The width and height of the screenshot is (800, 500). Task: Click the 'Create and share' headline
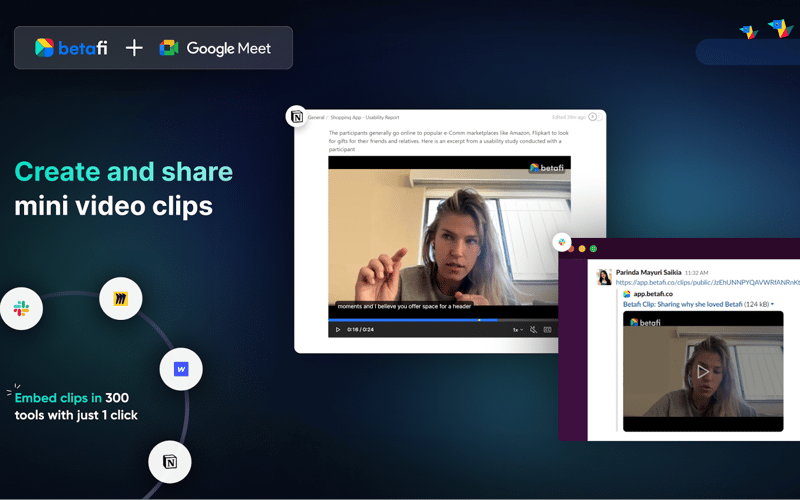[x=123, y=171]
